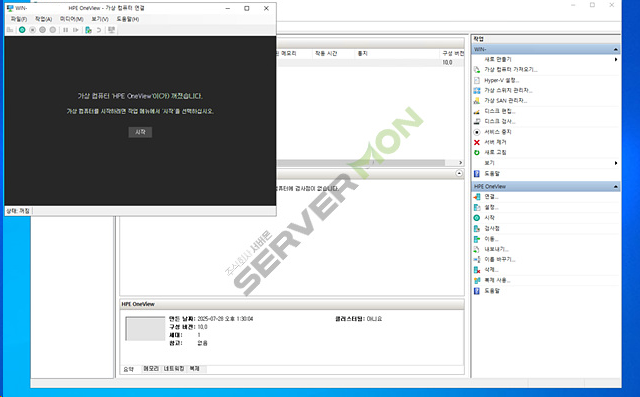Click 시작 under HPE OneView actions
The image size is (640, 397).
[489, 218]
